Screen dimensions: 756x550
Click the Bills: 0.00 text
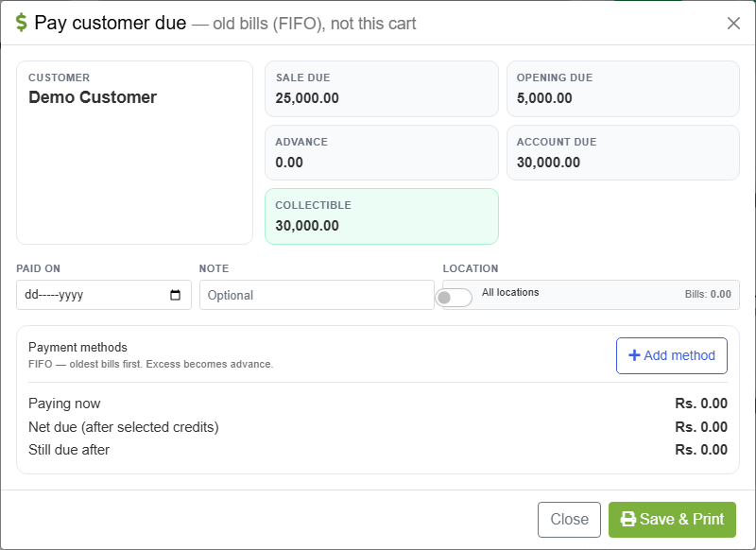pos(708,294)
